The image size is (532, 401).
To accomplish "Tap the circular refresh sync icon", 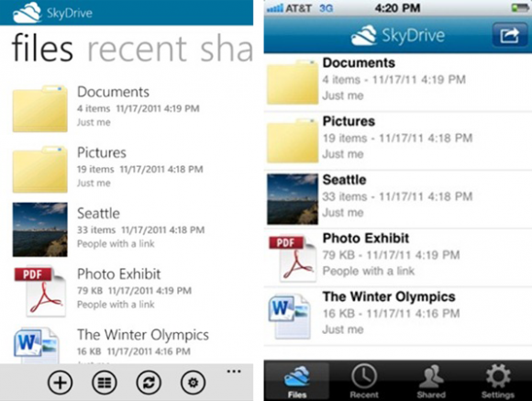I will pyautogui.click(x=149, y=383).
